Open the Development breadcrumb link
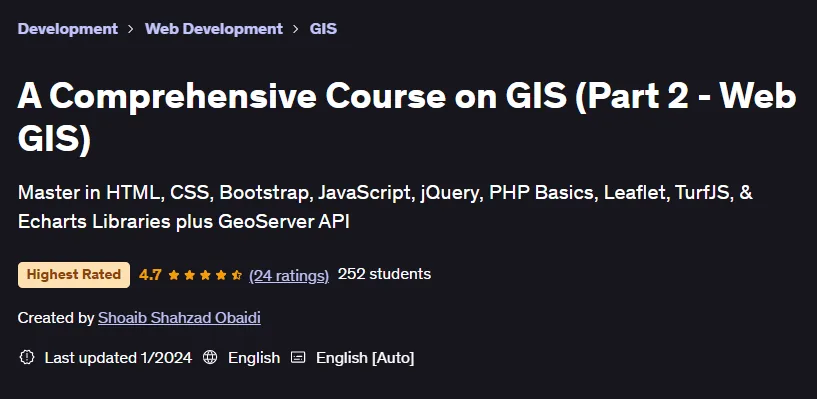Screen dimensions: 817x399 pyautogui.click(x=68, y=29)
